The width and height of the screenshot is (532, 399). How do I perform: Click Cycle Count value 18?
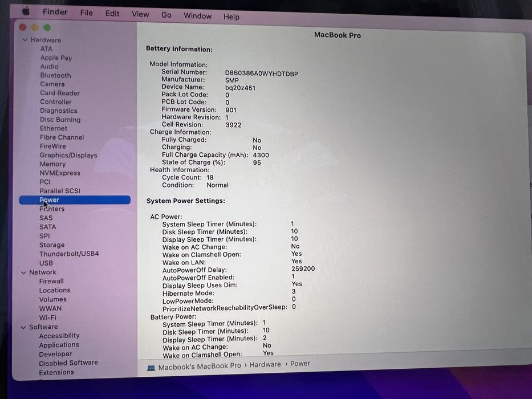210,178
